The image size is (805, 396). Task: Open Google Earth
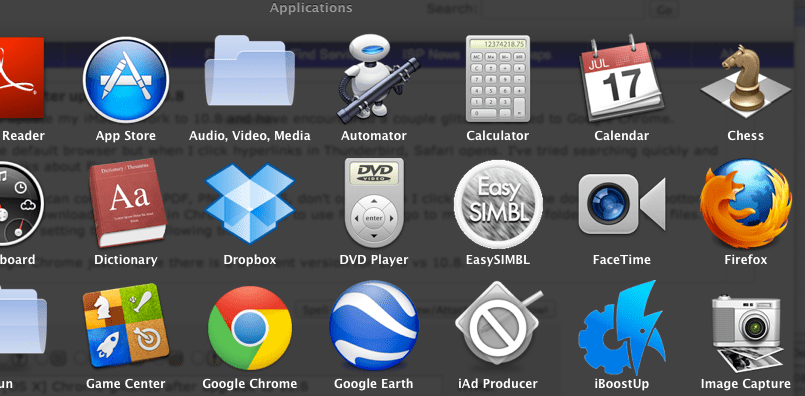[374, 326]
